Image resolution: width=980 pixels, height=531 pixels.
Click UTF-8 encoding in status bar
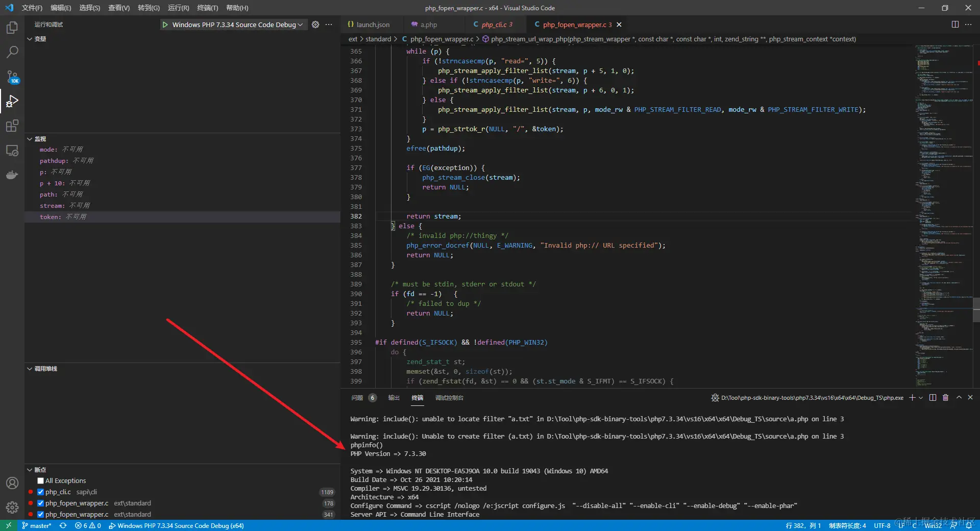(x=882, y=525)
